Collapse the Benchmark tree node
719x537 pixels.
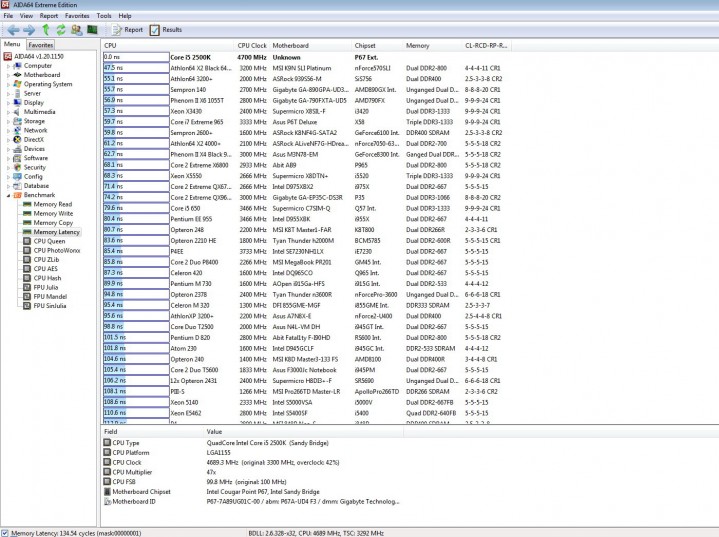click(x=8, y=195)
